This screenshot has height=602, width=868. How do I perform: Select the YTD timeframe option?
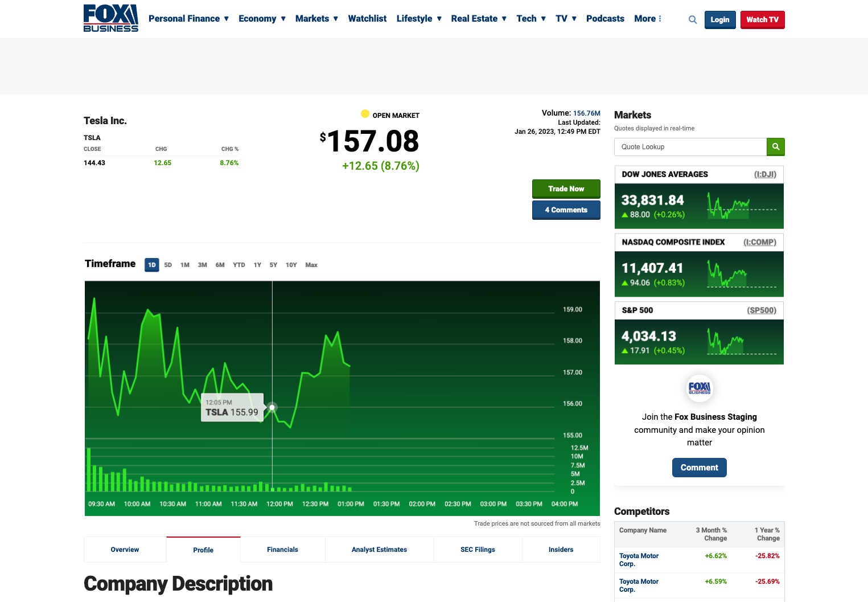(x=239, y=265)
